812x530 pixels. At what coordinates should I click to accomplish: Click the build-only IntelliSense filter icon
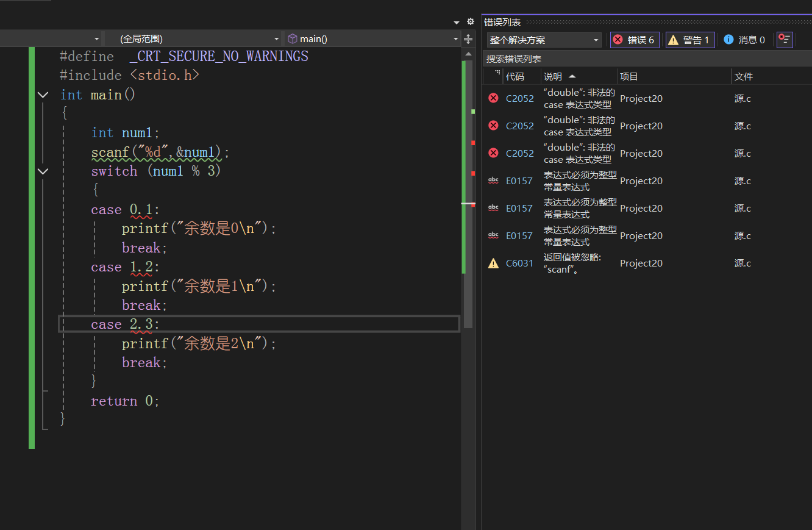point(784,40)
